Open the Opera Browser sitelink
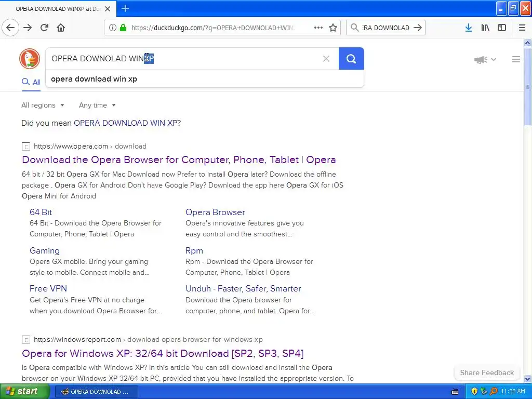Screen dimensions: 532x399 pyautogui.click(x=215, y=212)
